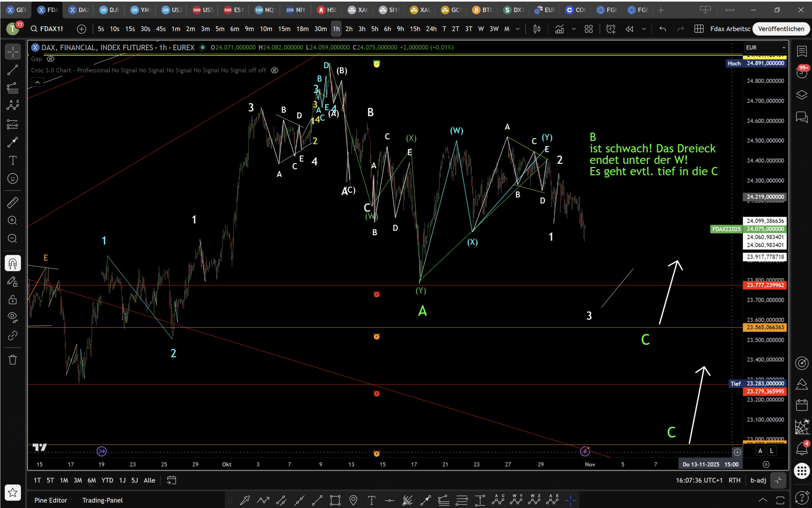Switch to the BTC browser tab
The height and width of the screenshot is (508, 812).
[482, 10]
